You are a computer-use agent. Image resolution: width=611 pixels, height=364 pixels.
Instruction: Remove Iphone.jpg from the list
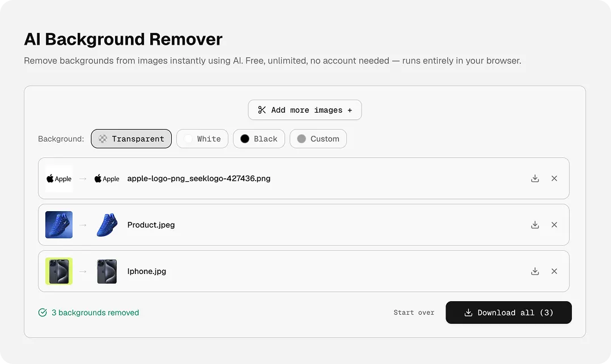[554, 271]
